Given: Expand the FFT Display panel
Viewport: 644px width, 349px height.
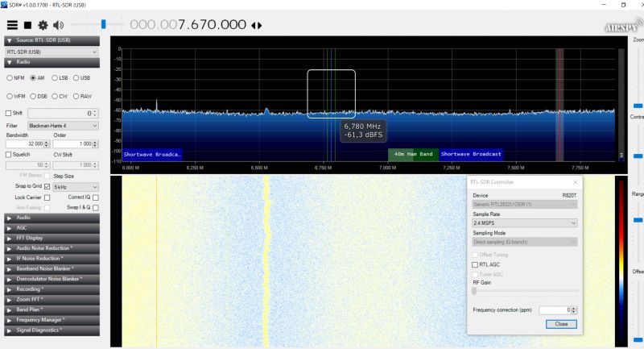Looking at the screenshot, I should tap(52, 238).
